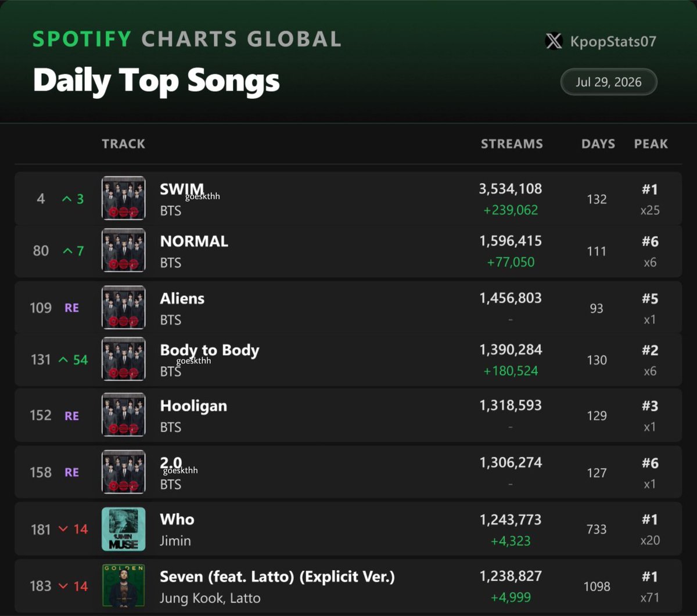Viewport: 697px width, 616px height.
Task: Select the Seven (feat. Latto) track title
Action: click(x=277, y=577)
